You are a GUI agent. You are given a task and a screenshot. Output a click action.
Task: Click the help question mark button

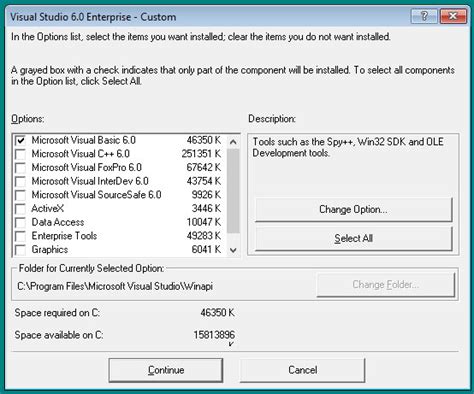click(x=424, y=16)
